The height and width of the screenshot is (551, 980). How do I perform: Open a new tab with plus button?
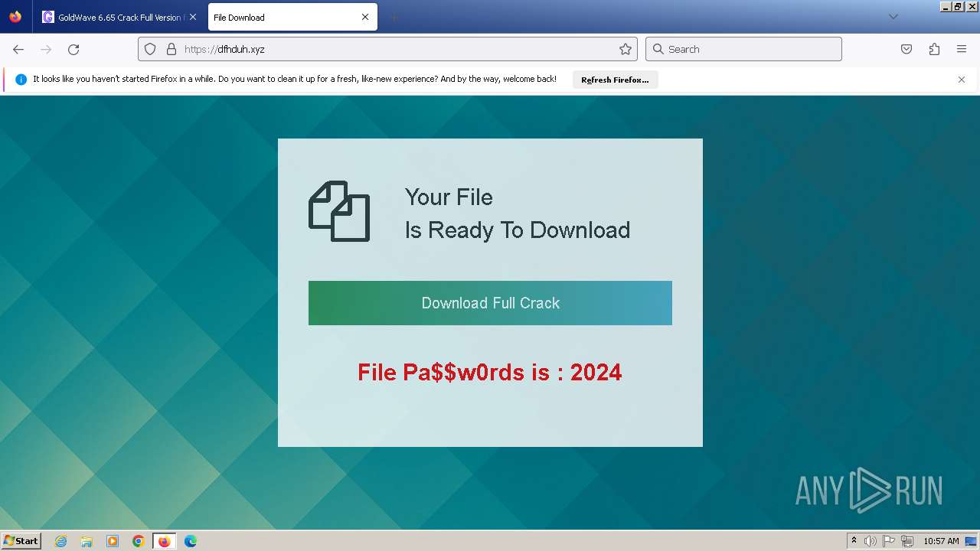(x=394, y=17)
